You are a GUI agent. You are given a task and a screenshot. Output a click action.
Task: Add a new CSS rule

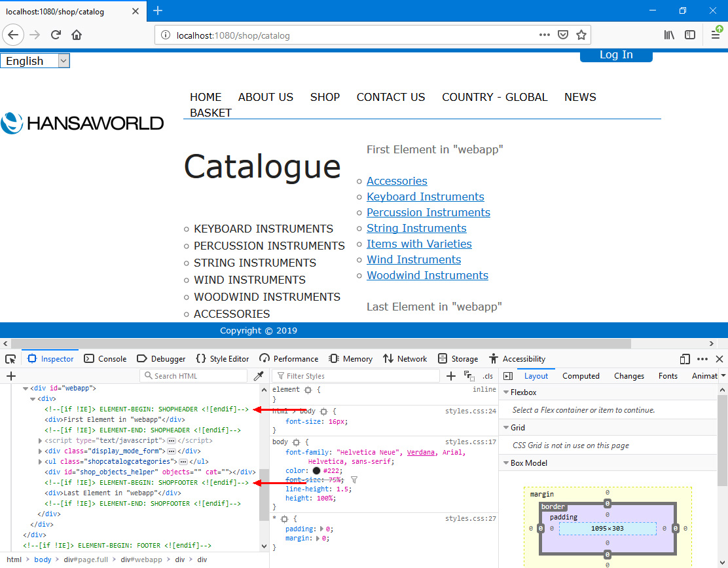tap(450, 376)
